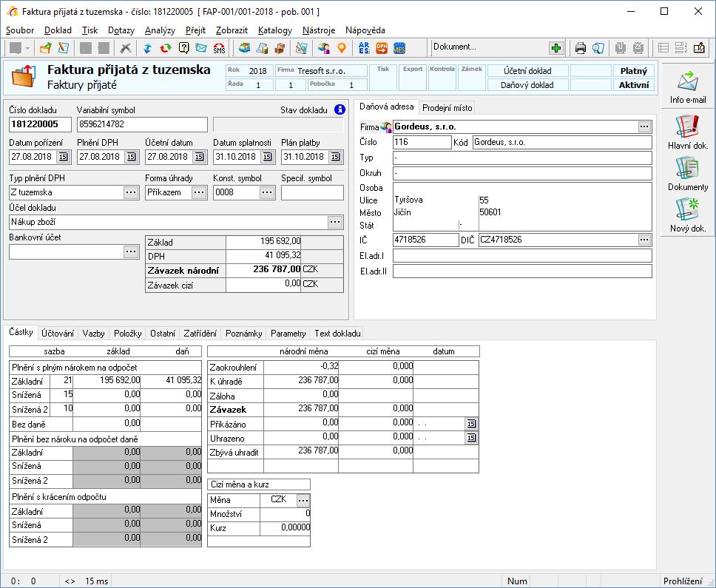Click the envelope e-mail toolbar icon
Image resolution: width=716 pixels, height=588 pixels.
[x=201, y=48]
